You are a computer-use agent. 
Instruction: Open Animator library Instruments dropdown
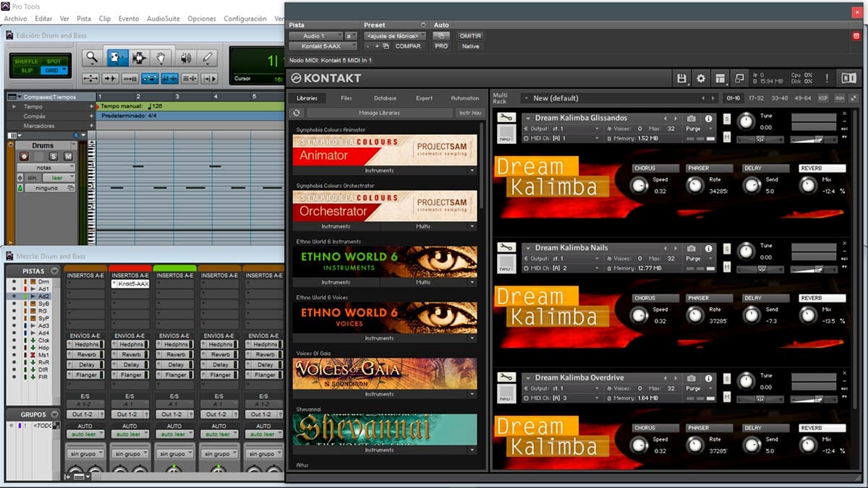point(385,171)
